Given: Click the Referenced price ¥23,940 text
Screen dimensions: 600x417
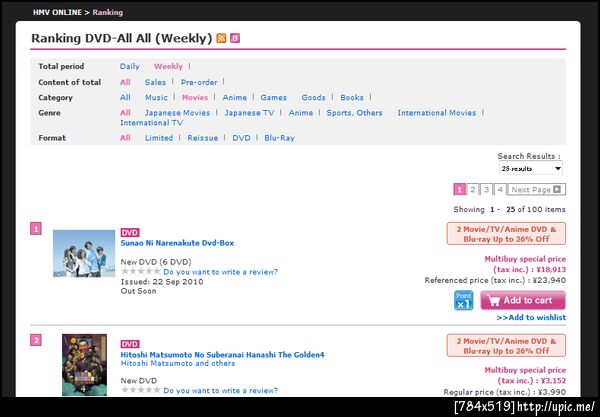Looking at the screenshot, I should coord(495,280).
